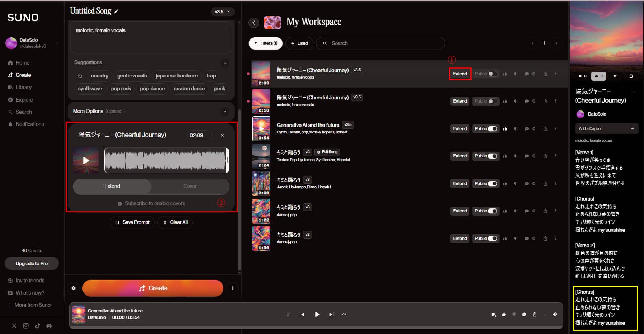Toggle loop in the player bar
Viewport: 644px width, 334px height.
coord(344,315)
